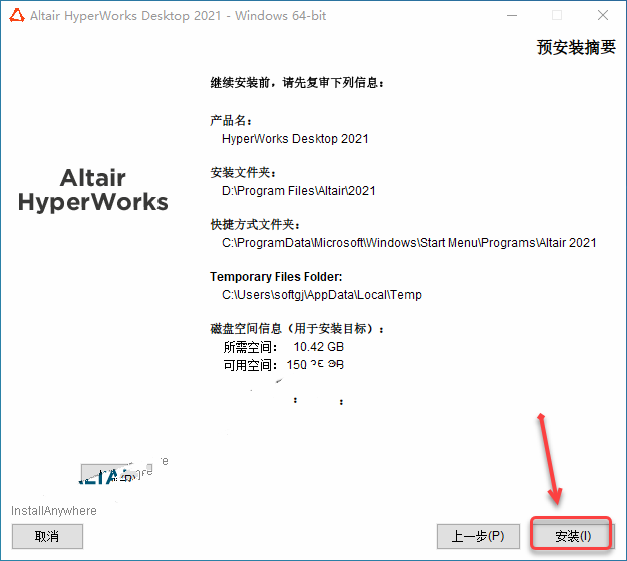Screen dimensions: 627x561
Task: Select the 预安装摘要 heading text
Action: pyautogui.click(x=576, y=47)
